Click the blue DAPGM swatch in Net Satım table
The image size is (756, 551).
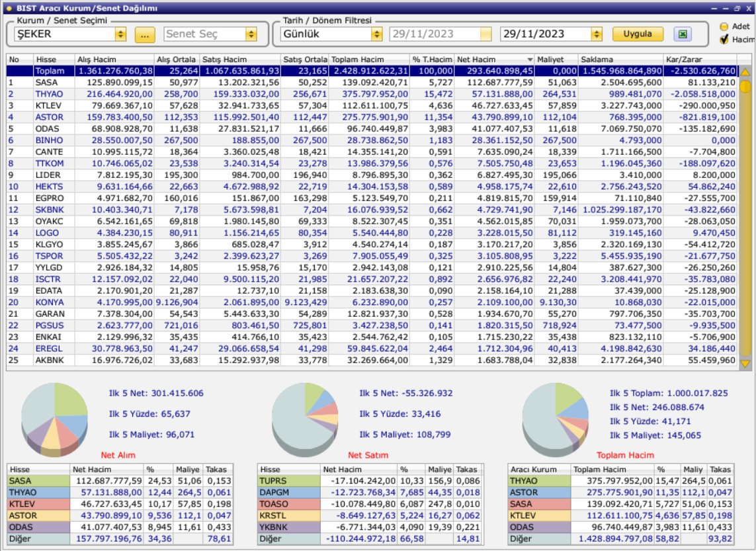pos(289,492)
